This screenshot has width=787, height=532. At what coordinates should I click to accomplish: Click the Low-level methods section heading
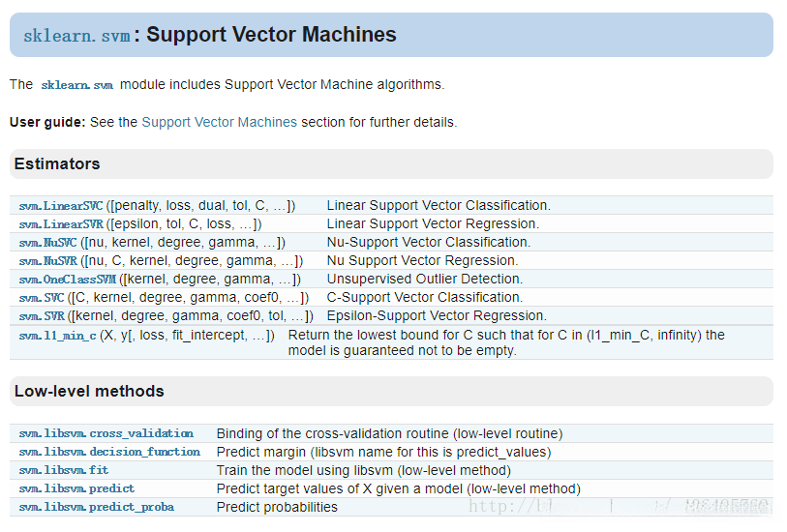click(89, 392)
